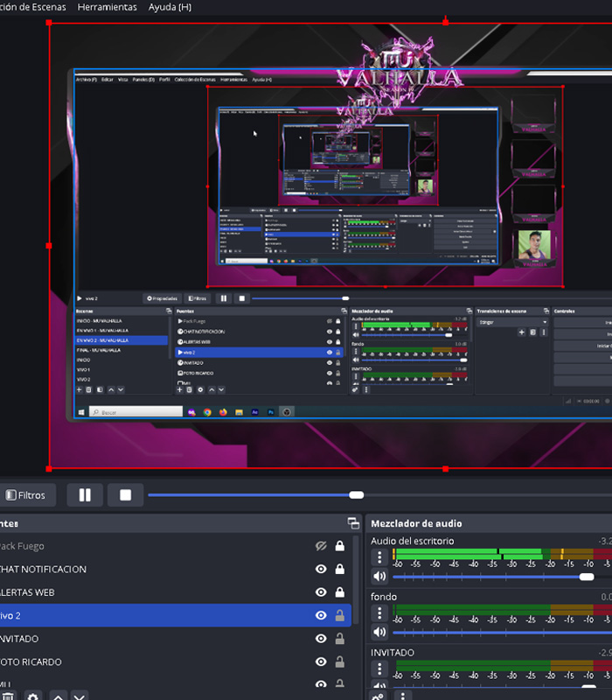
Task: Open options menu for fondo audio
Action: click(379, 612)
